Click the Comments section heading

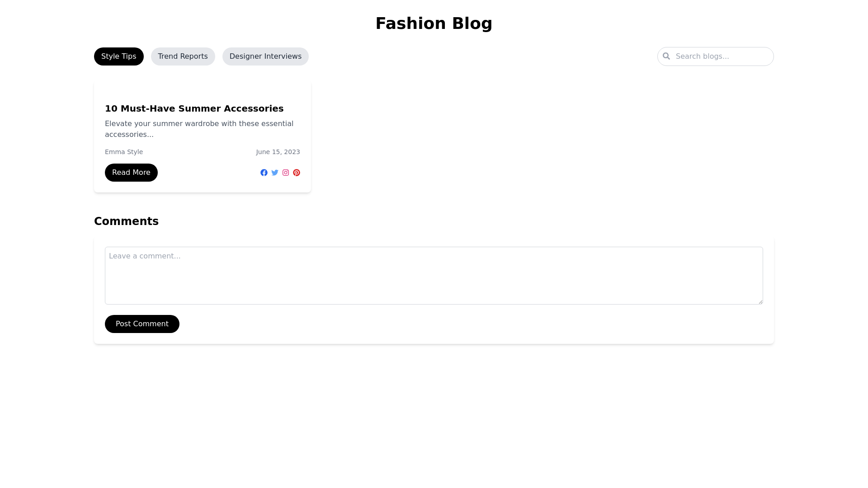(126, 221)
